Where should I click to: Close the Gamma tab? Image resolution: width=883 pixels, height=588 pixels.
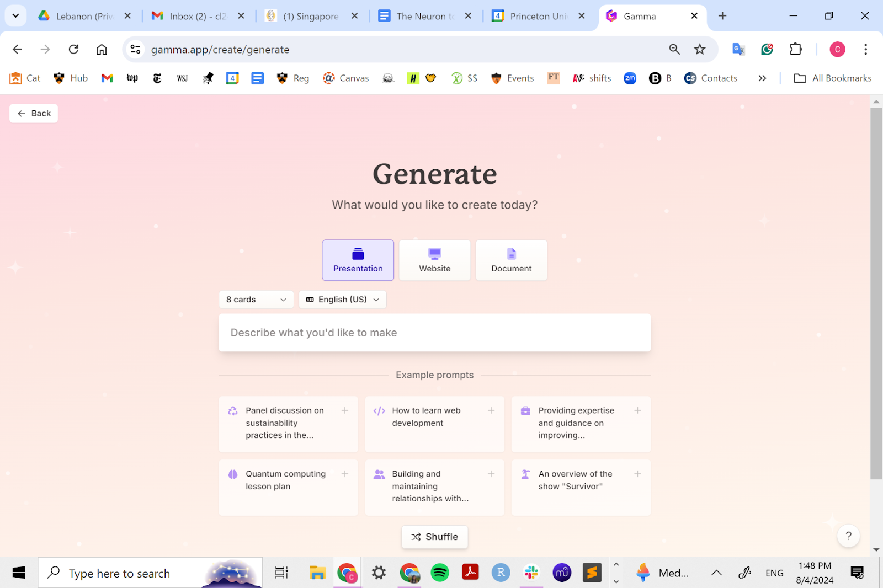pos(694,16)
